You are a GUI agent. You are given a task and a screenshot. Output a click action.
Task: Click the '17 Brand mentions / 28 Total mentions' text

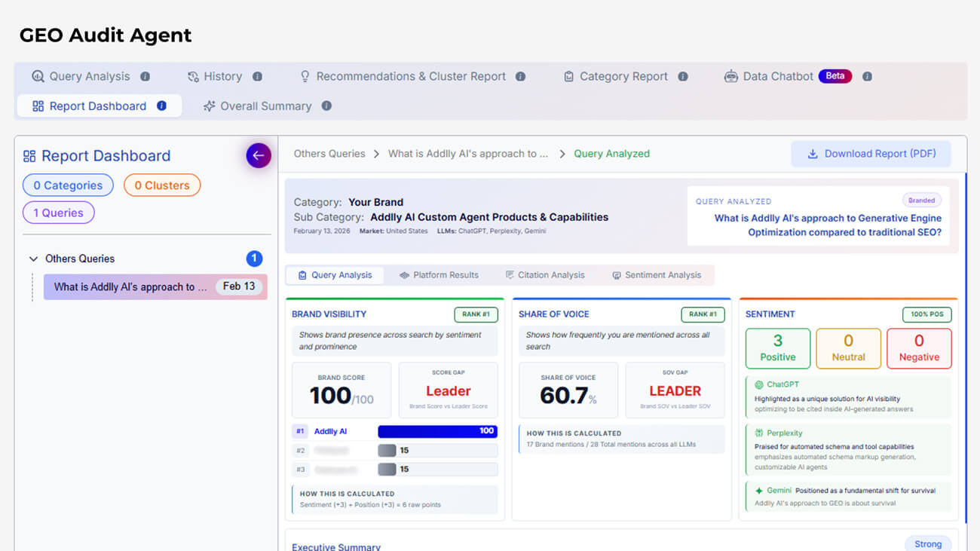(611, 445)
